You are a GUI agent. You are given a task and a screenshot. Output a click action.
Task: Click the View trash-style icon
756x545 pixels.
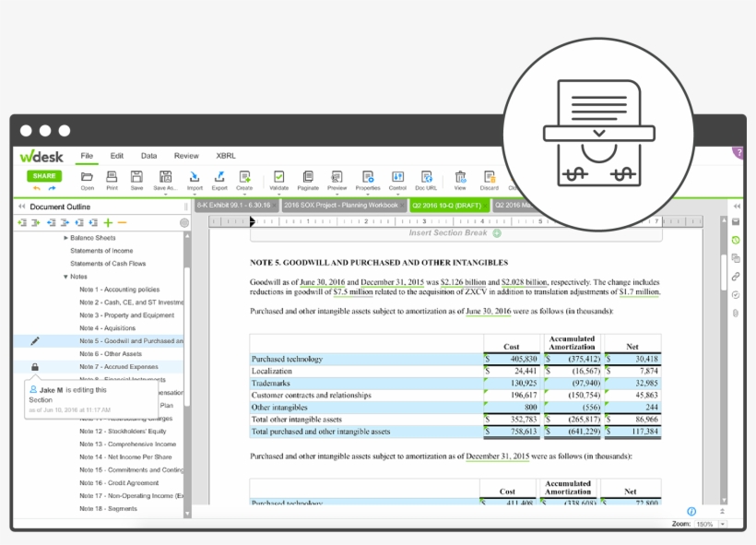(x=460, y=176)
